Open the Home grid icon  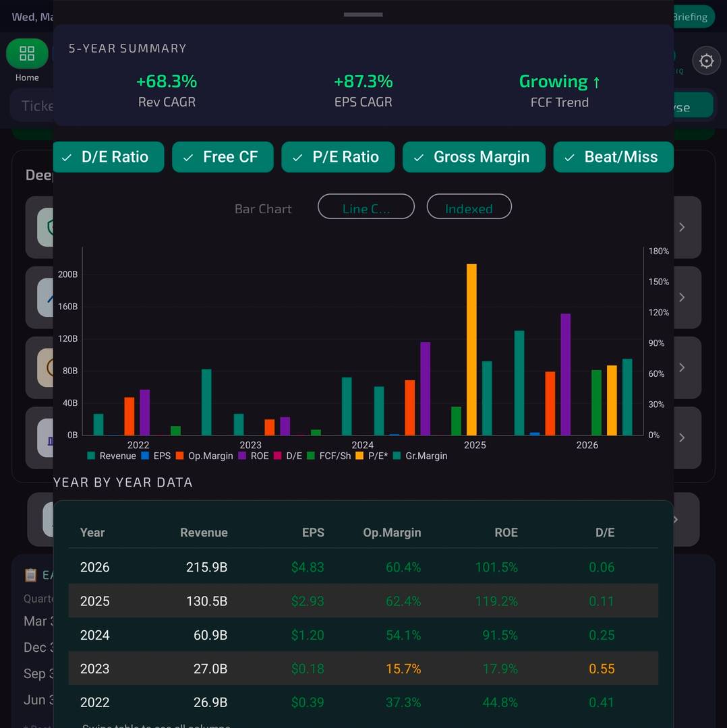click(27, 53)
